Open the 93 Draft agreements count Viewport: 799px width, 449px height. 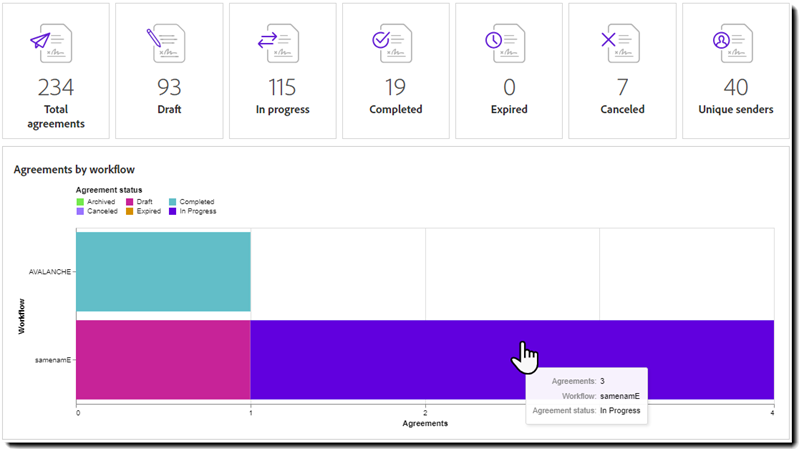pyautogui.click(x=168, y=88)
